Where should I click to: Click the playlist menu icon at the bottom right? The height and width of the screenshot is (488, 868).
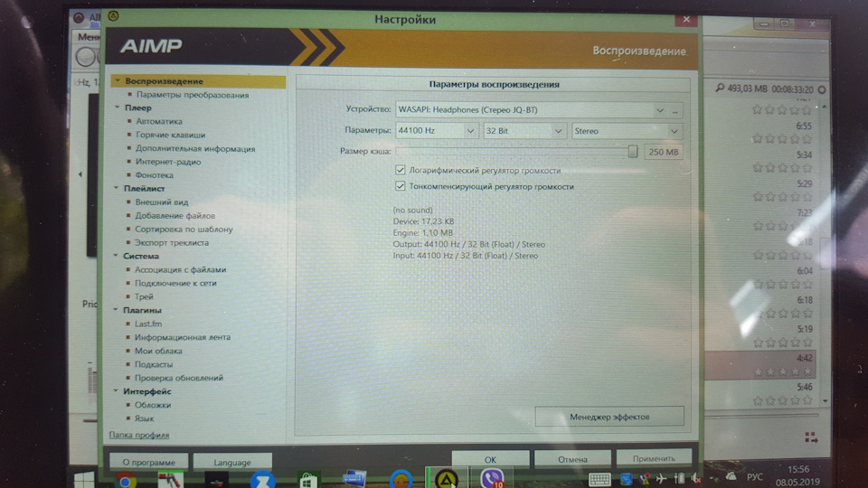[x=811, y=437]
